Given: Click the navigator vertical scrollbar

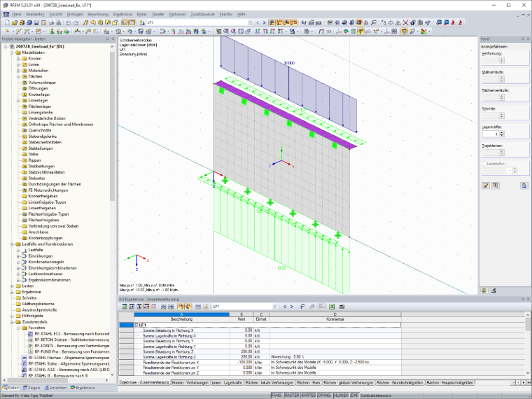Looking at the screenshot, I should 112,125.
